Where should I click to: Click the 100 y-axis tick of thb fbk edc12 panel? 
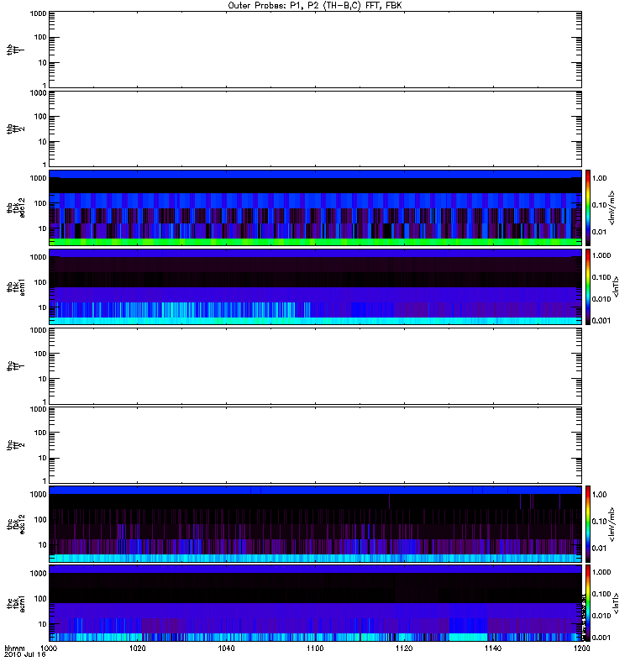pyautogui.click(x=40, y=203)
